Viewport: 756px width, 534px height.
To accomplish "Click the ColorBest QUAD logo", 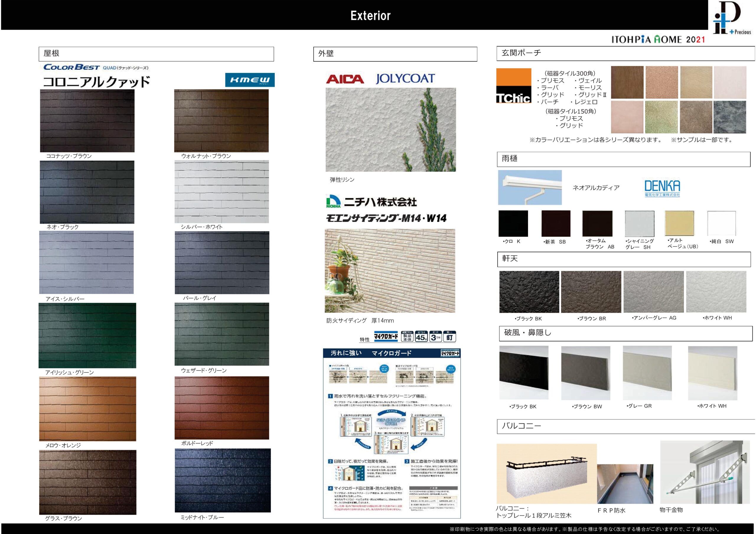I will tap(96, 68).
